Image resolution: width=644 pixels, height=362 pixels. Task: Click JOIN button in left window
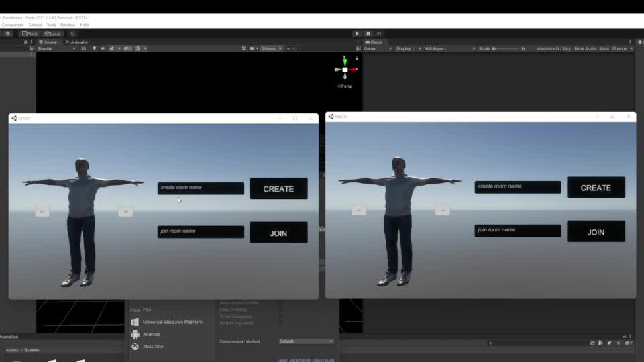click(x=278, y=233)
